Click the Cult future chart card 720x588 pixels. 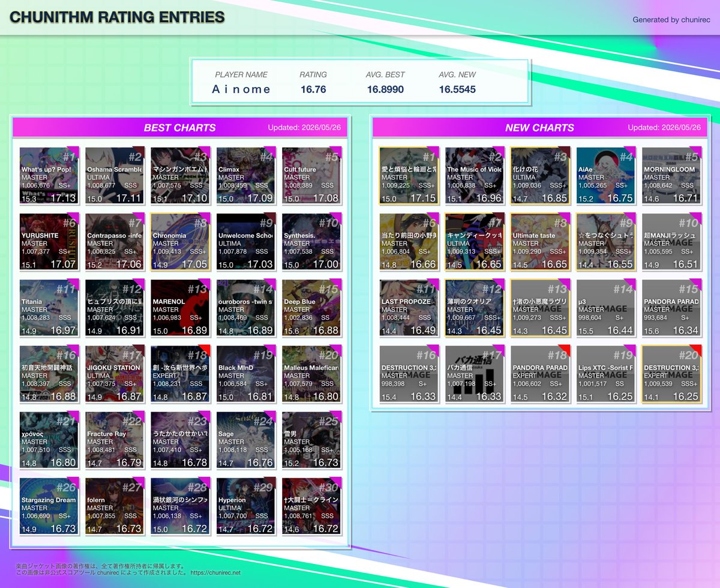pos(311,176)
